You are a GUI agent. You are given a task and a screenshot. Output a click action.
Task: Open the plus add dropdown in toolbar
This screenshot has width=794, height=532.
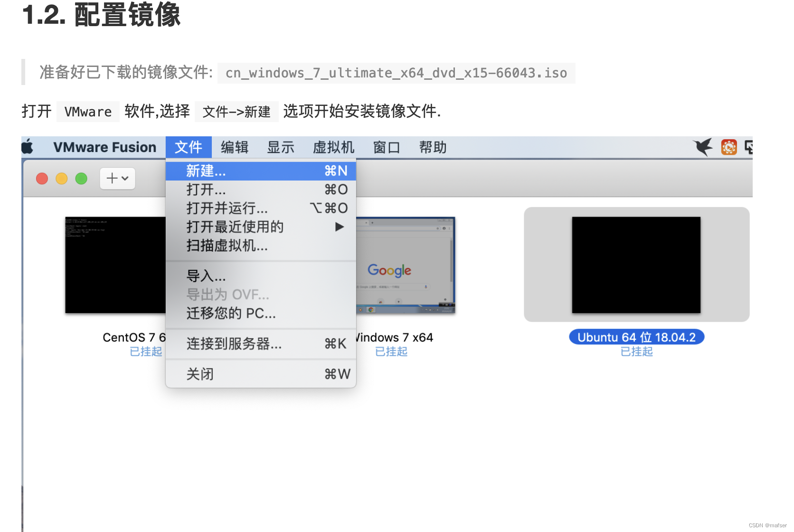117,179
